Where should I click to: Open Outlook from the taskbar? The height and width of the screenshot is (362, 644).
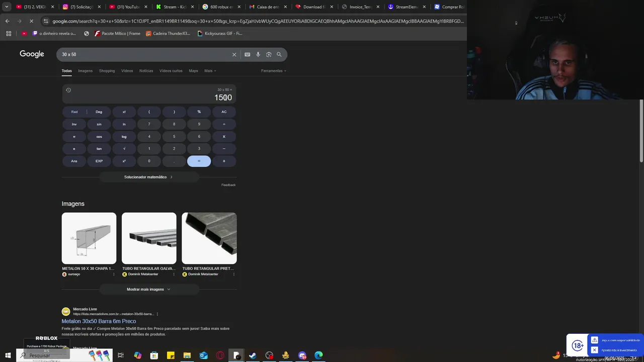click(203, 355)
